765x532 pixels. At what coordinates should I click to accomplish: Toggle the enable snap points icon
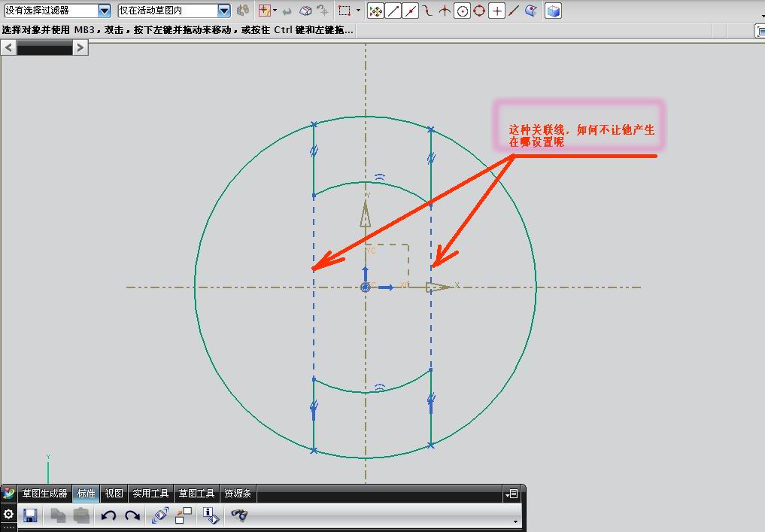tap(375, 11)
